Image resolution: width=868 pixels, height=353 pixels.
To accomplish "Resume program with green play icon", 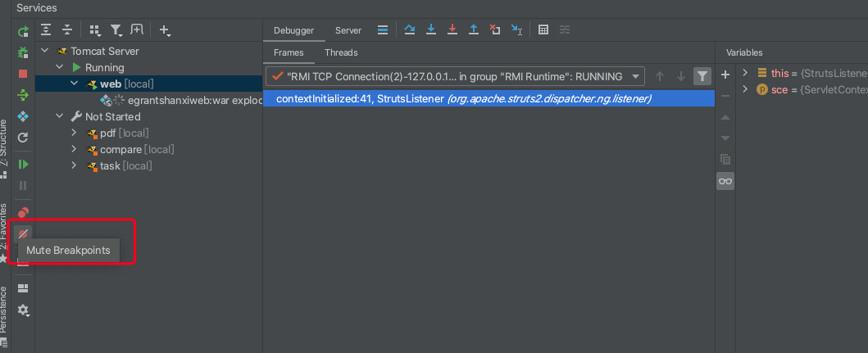I will [23, 165].
